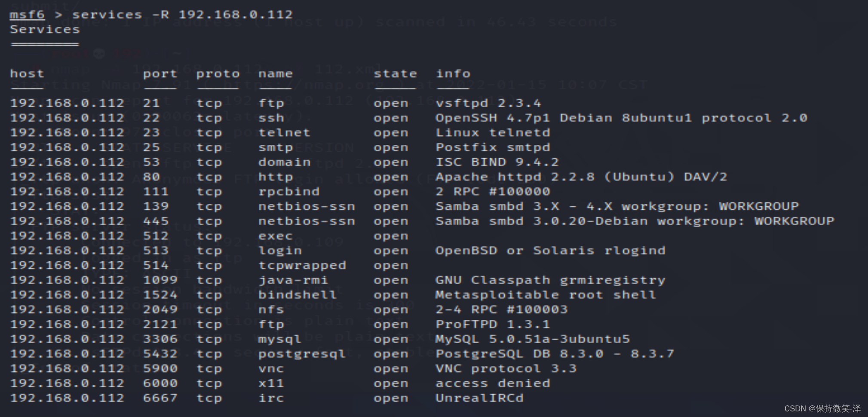Viewport: 868px width, 417px height.
Task: Select the 'telnet' service name
Action: [x=284, y=132]
